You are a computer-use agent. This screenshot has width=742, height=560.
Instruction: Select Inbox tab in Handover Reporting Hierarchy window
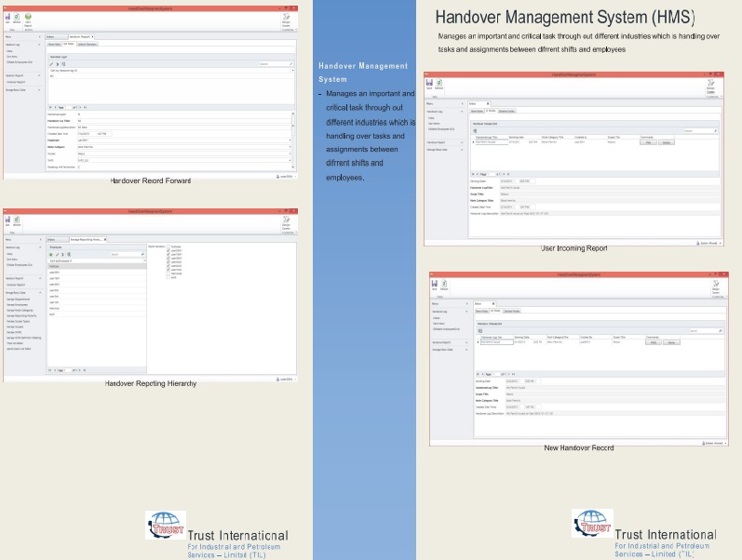pos(51,239)
